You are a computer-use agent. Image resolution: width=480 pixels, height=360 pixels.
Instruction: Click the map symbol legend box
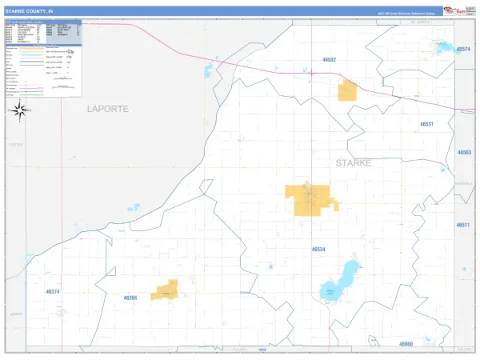tap(43, 71)
